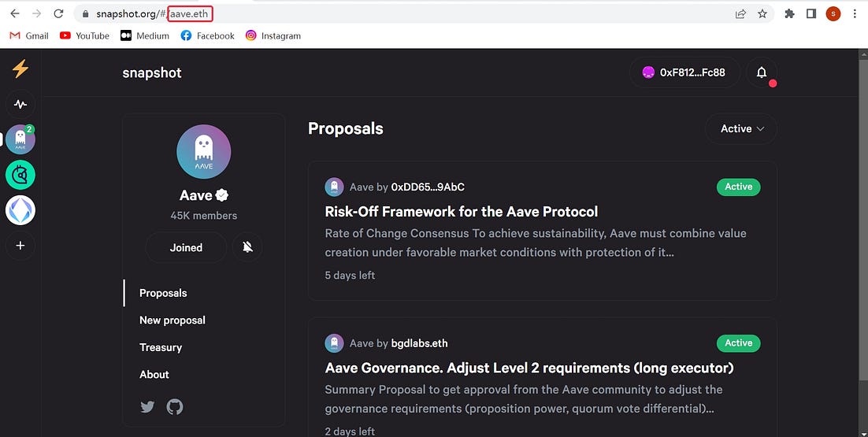Click the snapshot header title

click(x=152, y=72)
